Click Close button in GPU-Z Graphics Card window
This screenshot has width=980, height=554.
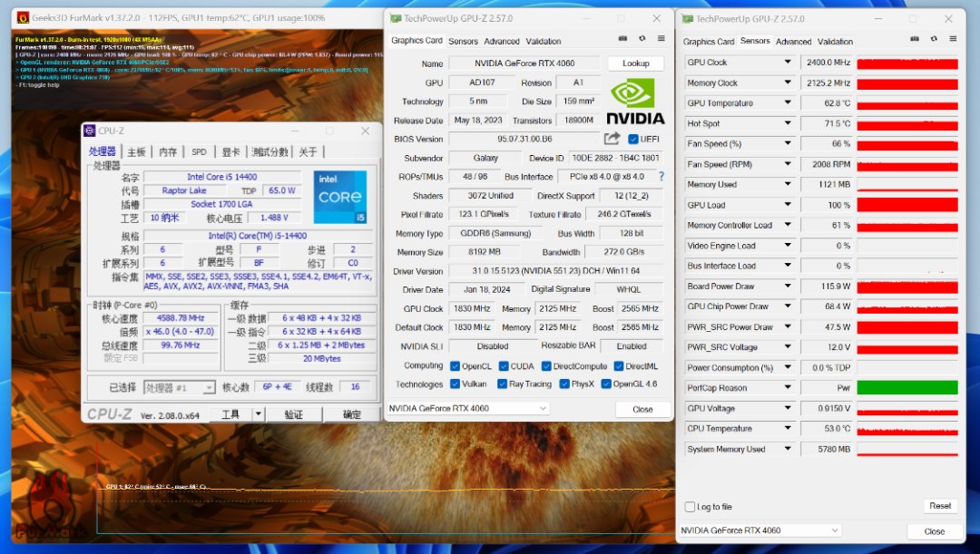pos(642,409)
